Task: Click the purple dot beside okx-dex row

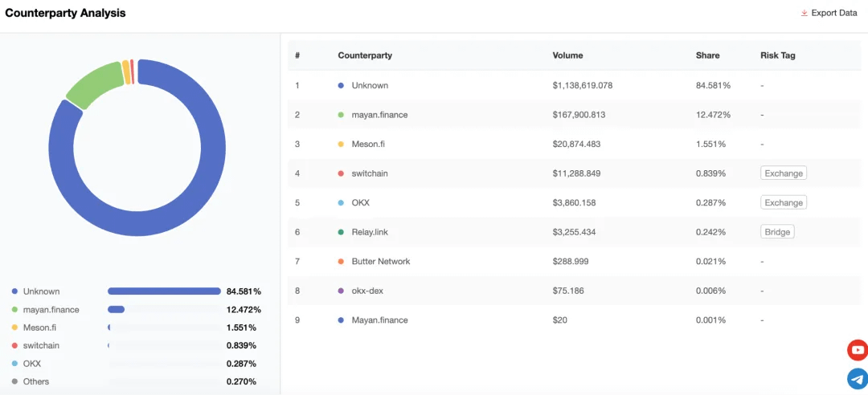Action: click(341, 291)
